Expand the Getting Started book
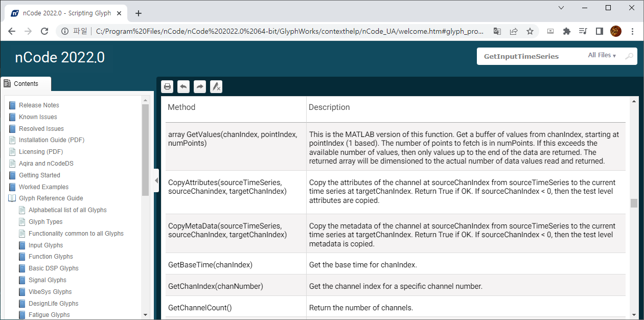644x320 pixels. (x=39, y=175)
